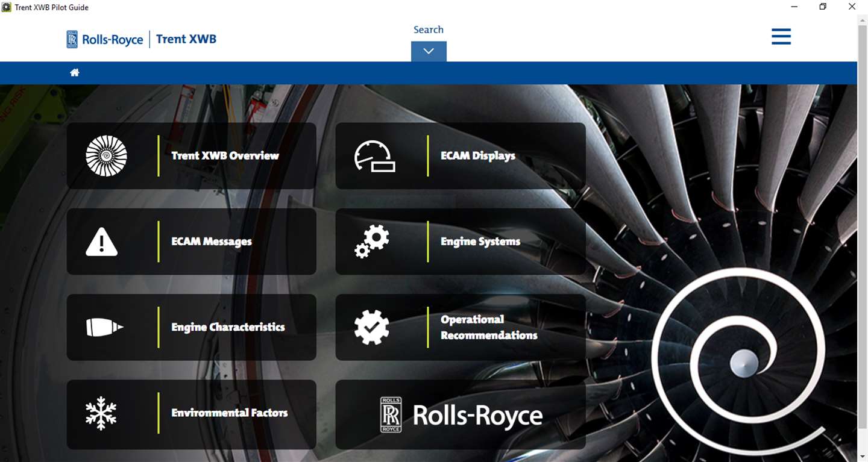Click the app icon in the title bar
This screenshot has width=868, height=462.
(7, 7)
